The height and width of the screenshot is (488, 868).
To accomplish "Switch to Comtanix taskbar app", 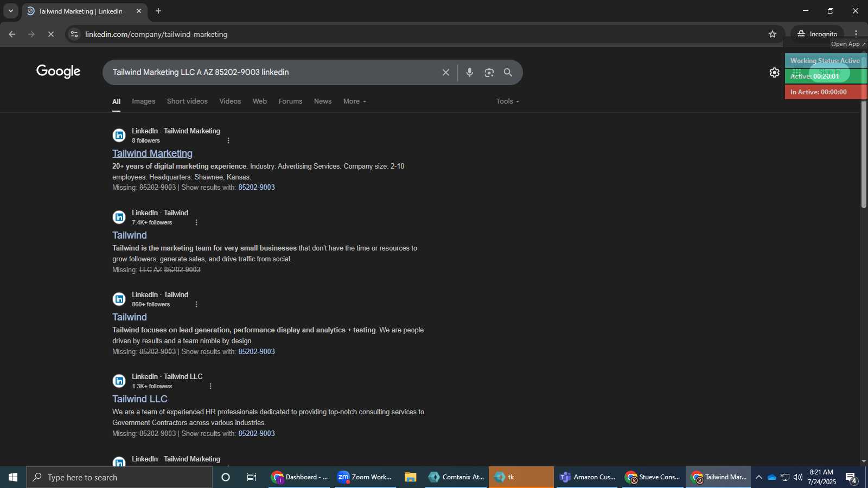I will (456, 477).
